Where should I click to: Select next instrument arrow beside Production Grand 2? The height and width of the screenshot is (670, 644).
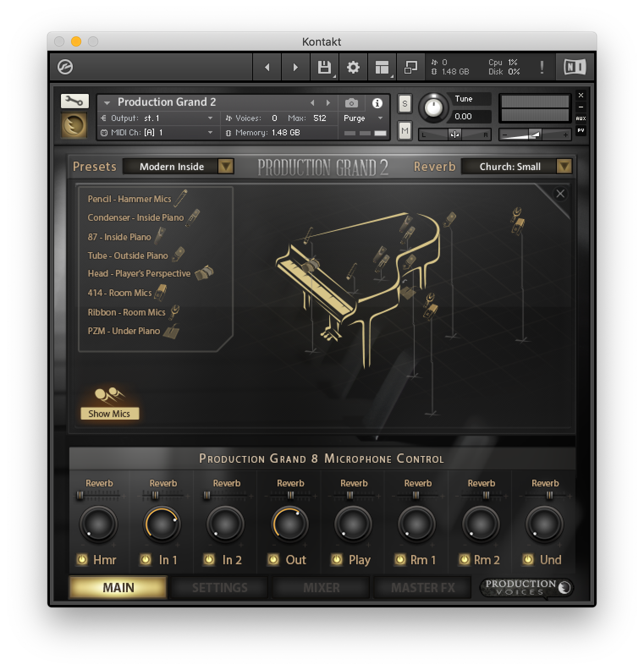pos(328,103)
